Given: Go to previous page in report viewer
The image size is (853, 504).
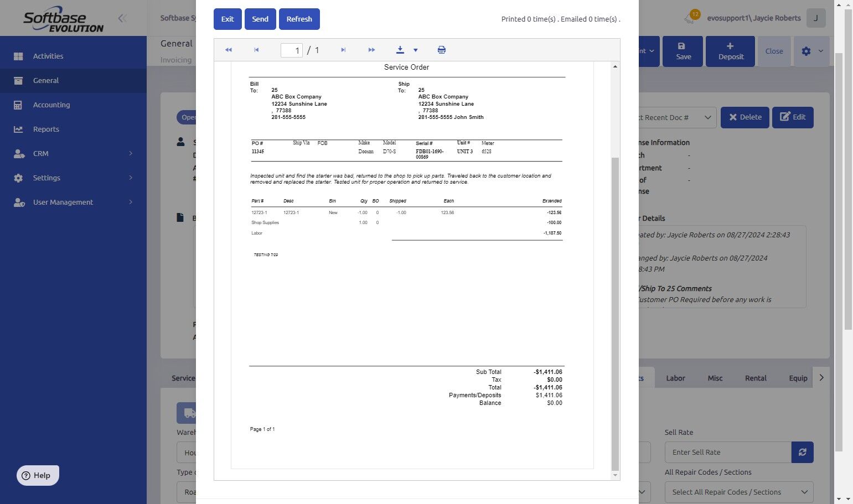Looking at the screenshot, I should click(256, 50).
